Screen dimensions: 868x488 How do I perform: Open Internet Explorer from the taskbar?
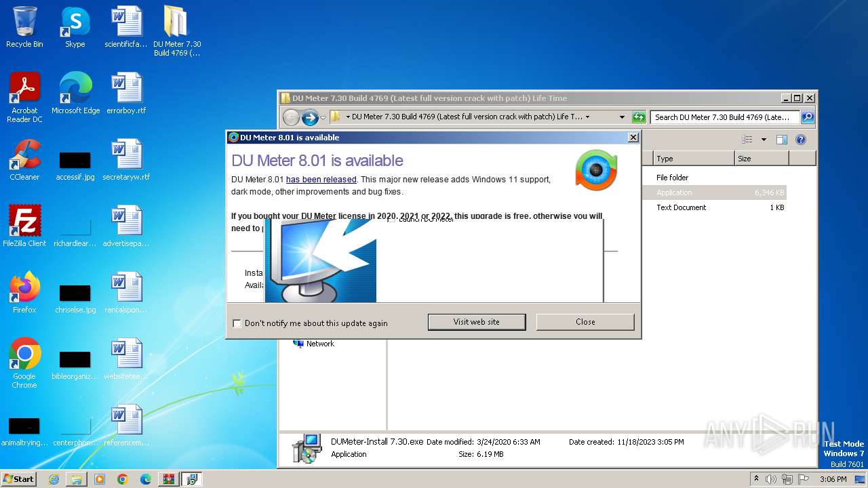(x=54, y=479)
